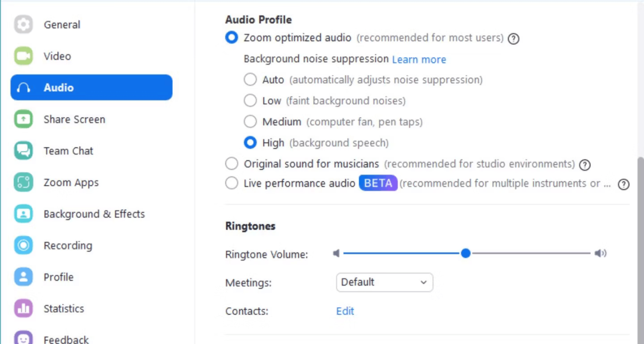Choose Low background noise suppression
The height and width of the screenshot is (344, 644).
(250, 100)
